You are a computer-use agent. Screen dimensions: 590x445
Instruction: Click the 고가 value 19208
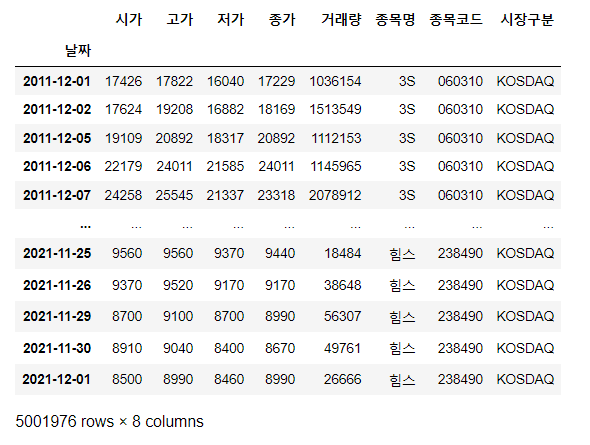coord(174,109)
